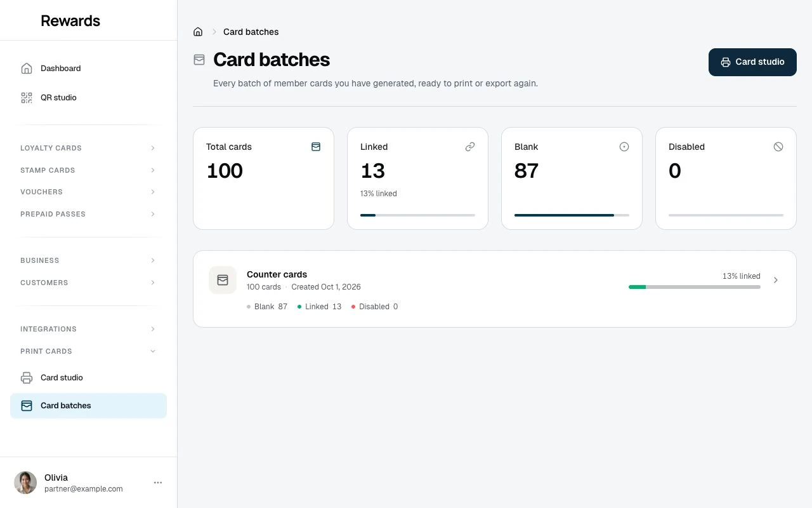Click the partner@example.com email text

coord(84,489)
